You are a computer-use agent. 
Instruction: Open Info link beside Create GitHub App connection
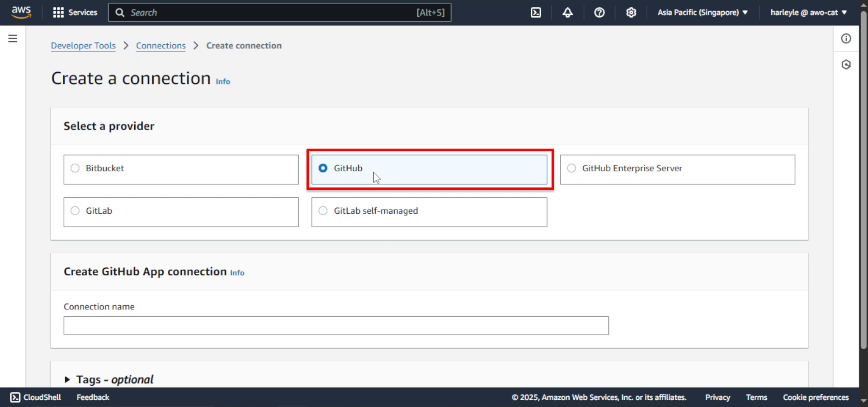click(237, 273)
